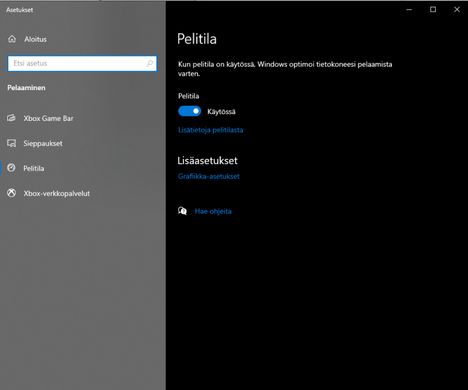
Task: Click the Aloitus home icon
Action: click(x=12, y=39)
